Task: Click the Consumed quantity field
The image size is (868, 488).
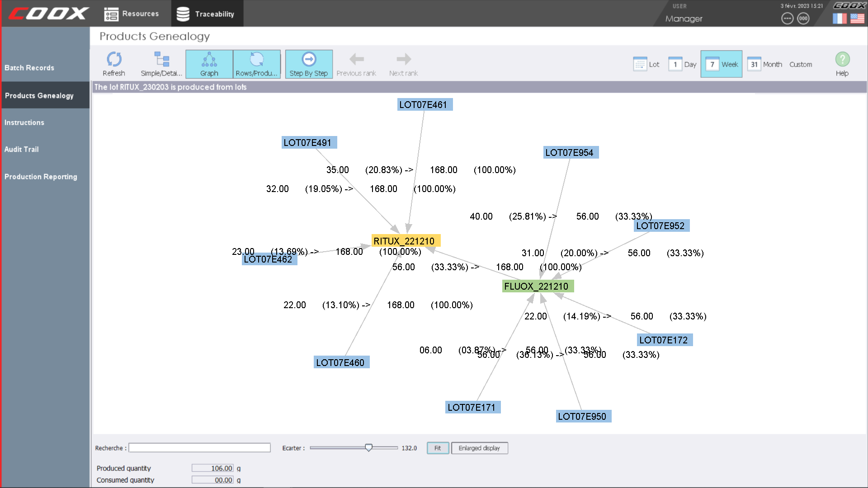Action: tap(212, 480)
